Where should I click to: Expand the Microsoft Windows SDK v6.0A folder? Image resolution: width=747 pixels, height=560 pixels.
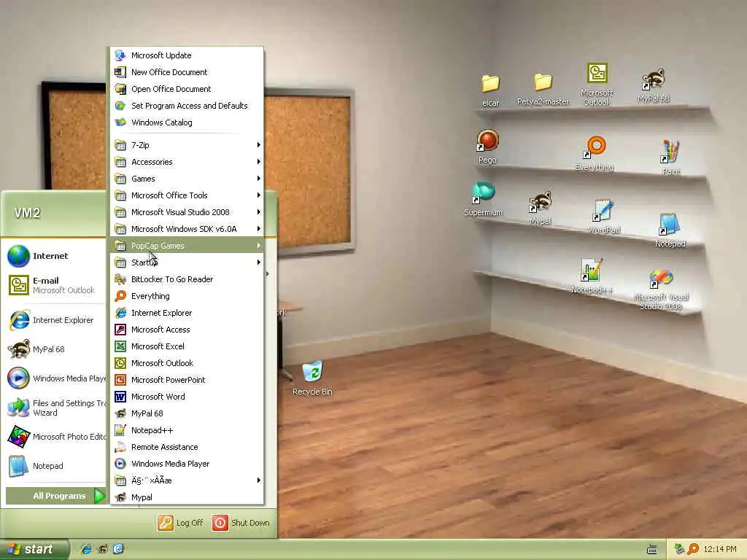(187, 229)
